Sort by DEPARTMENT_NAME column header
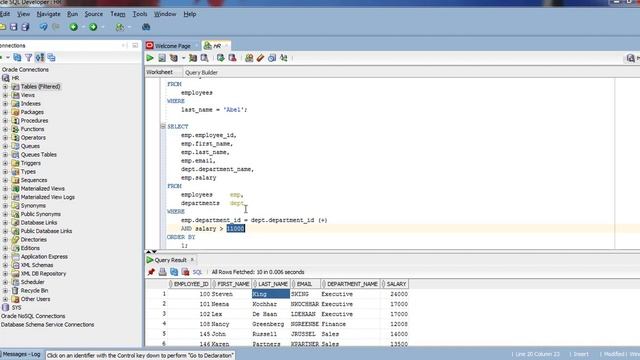Viewport: 640px width, 360px height. 350,284
